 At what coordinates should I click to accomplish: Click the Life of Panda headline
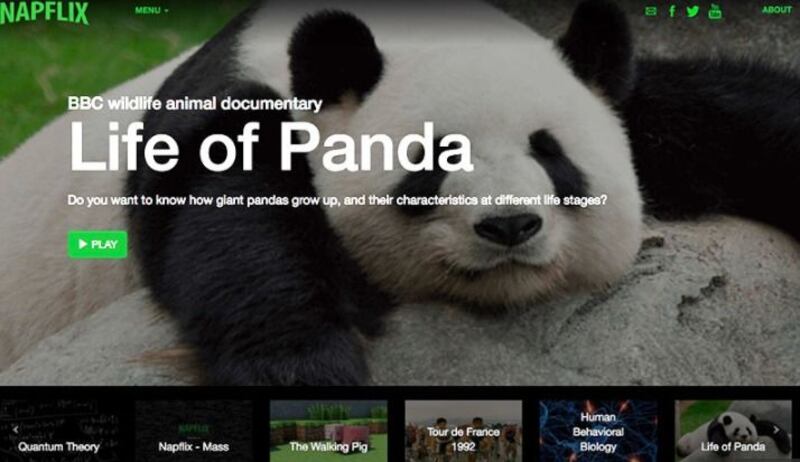271,147
